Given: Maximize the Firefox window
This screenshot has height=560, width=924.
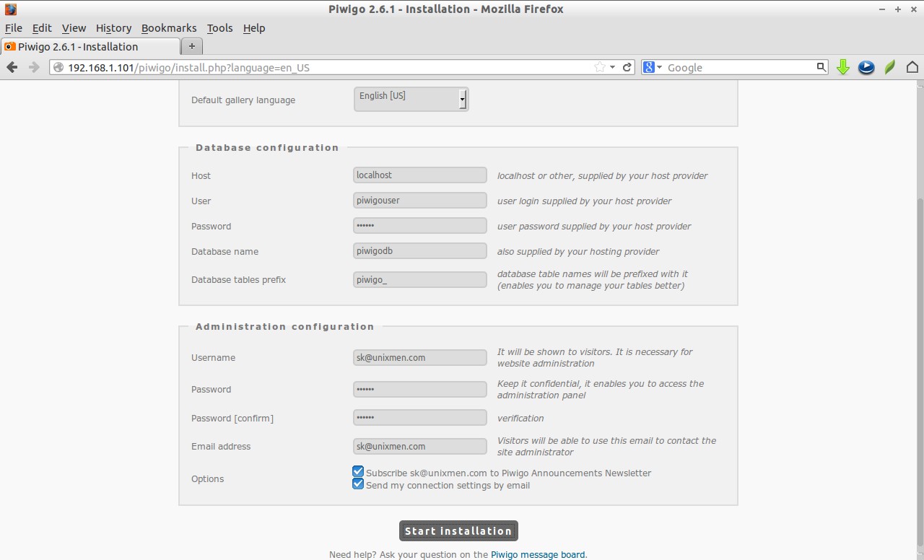Looking at the screenshot, I should [x=898, y=9].
